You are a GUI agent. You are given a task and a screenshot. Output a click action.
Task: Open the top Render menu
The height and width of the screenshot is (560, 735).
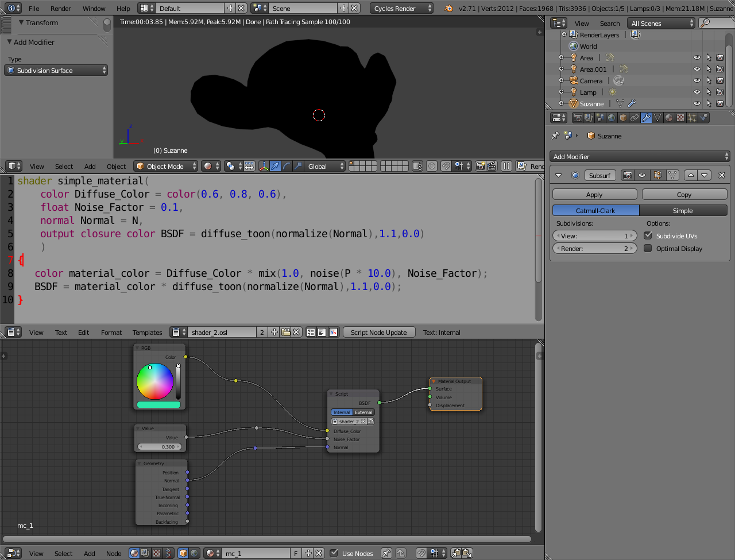pyautogui.click(x=60, y=9)
